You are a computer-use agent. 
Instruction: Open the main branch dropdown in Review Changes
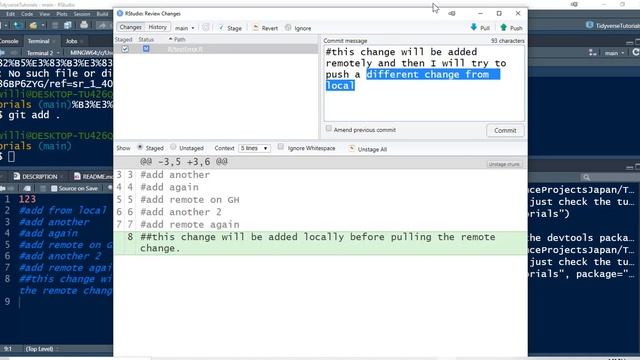coord(184,28)
